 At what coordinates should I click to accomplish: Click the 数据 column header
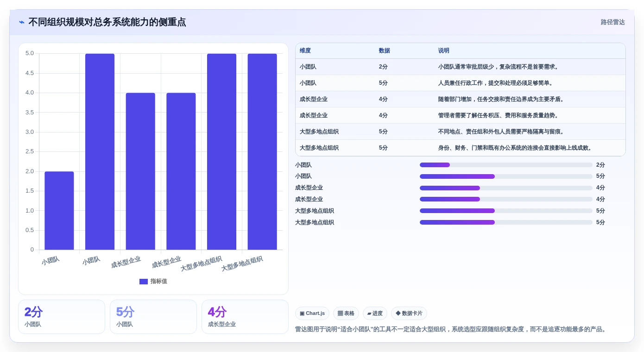[x=385, y=50]
